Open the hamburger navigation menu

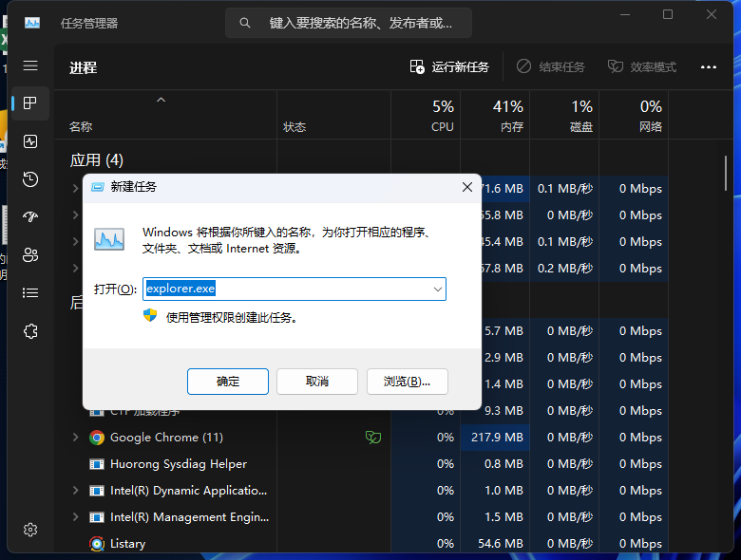[x=30, y=65]
